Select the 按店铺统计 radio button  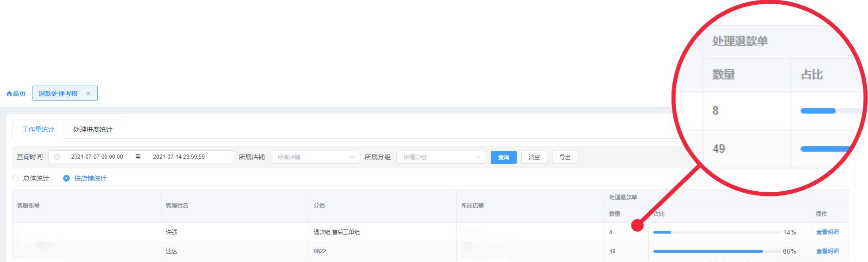click(66, 178)
